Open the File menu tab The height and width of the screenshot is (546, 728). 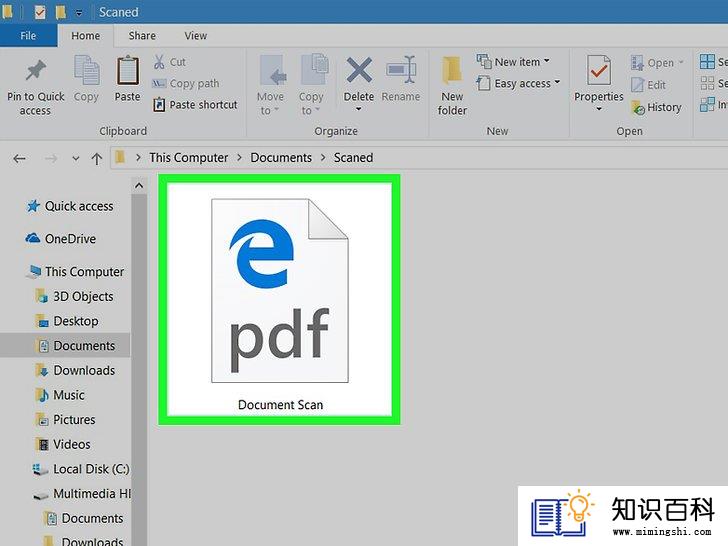pyautogui.click(x=28, y=36)
